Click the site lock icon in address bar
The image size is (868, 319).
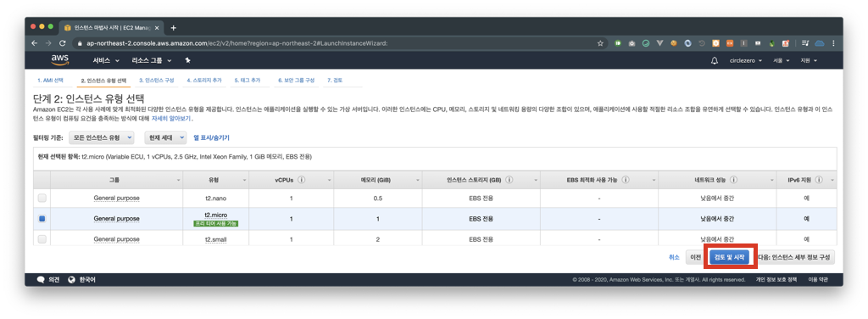(x=81, y=43)
